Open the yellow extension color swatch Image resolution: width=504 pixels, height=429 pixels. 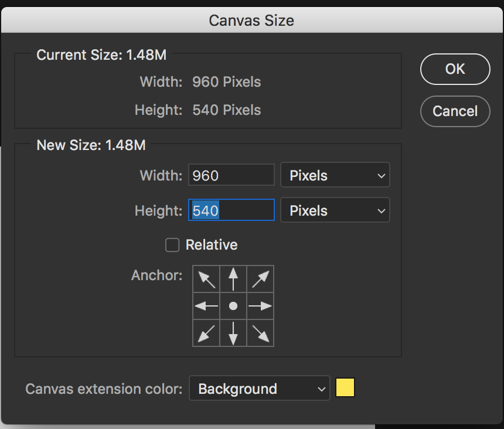345,387
